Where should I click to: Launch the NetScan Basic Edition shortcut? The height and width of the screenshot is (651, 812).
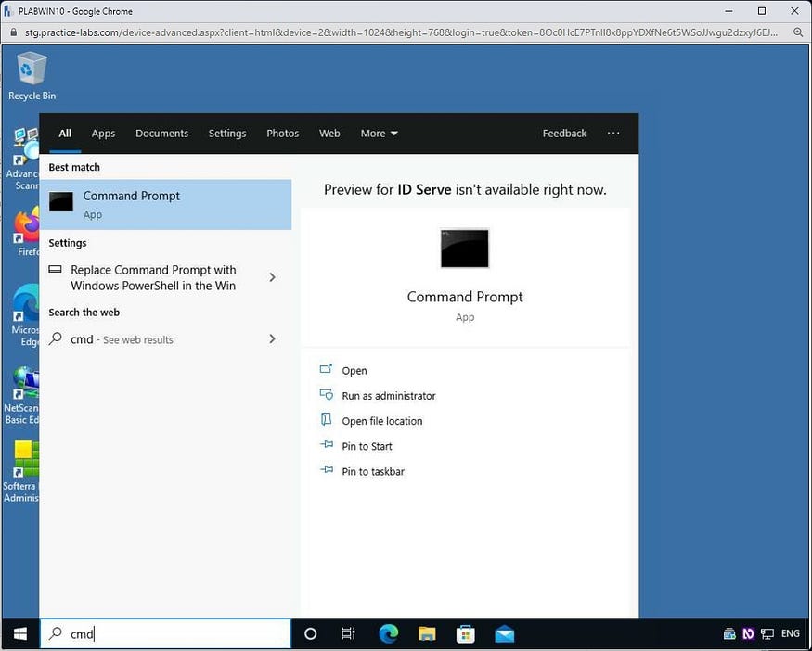pos(21,395)
